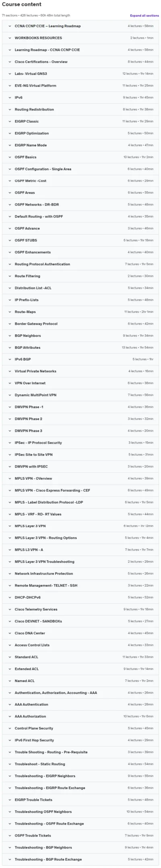Expand all sections link

click(144, 16)
